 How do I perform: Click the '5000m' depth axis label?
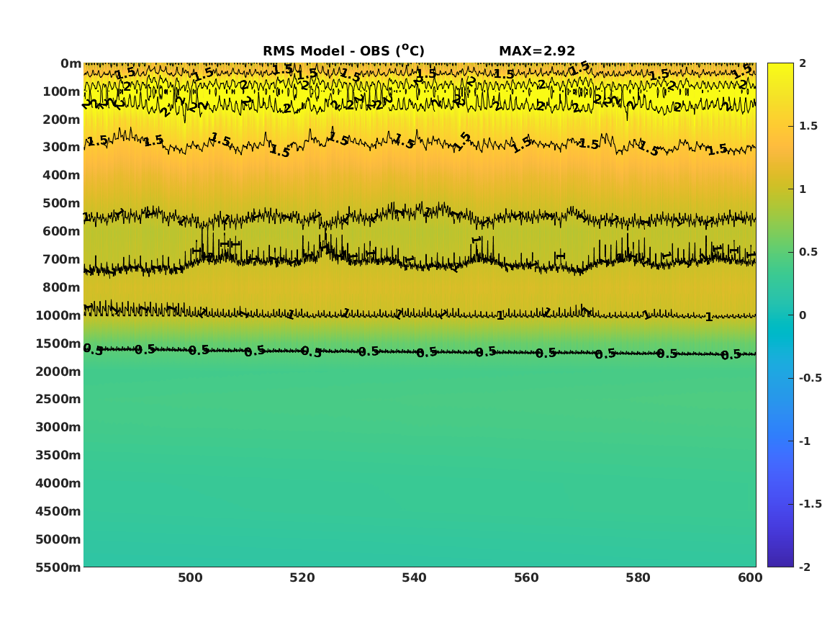pyautogui.click(x=58, y=539)
